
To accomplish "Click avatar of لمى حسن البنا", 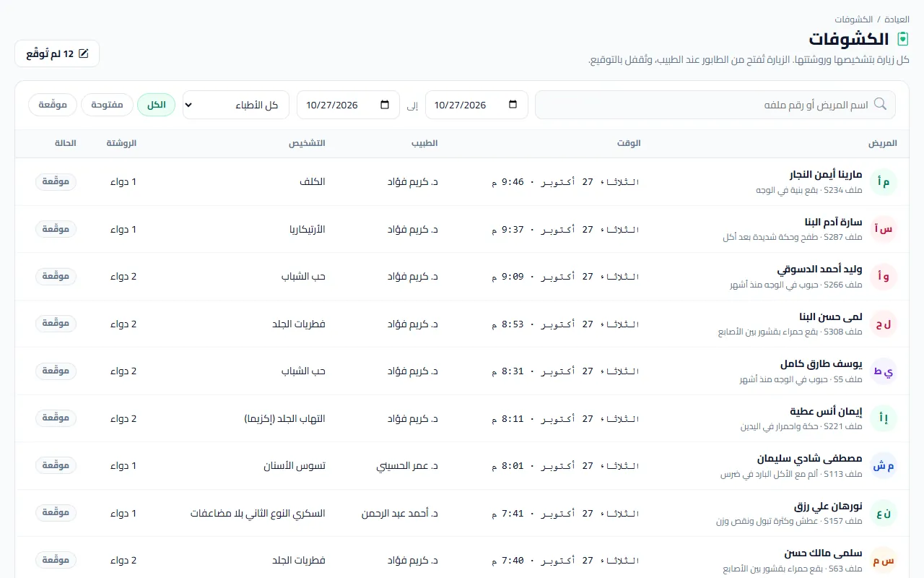I will [x=884, y=324].
